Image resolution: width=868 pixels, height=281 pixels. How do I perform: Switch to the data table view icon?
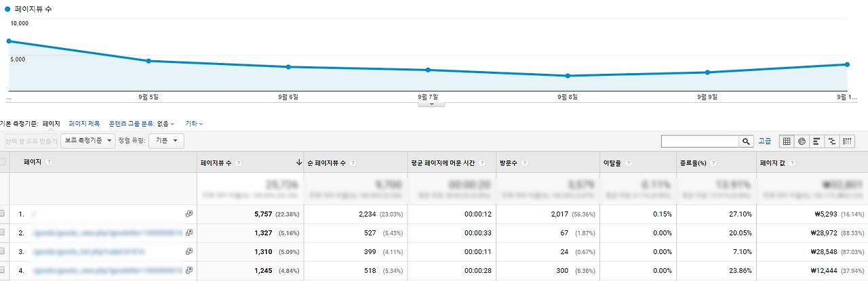[787, 141]
